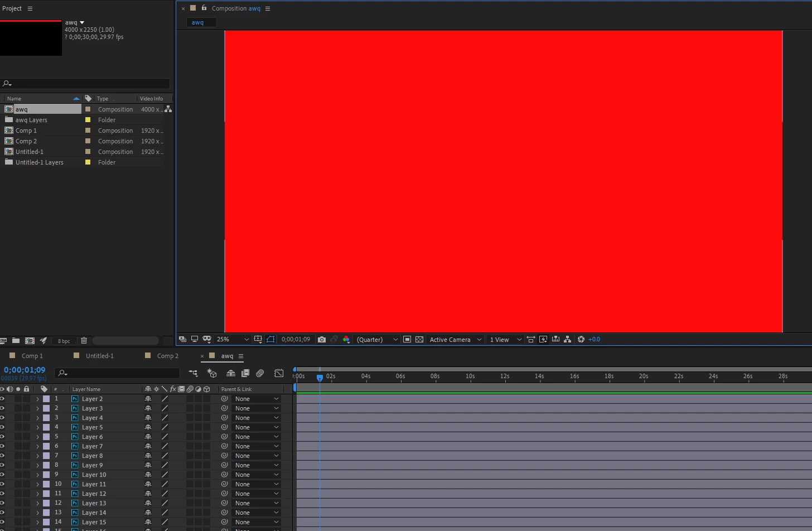This screenshot has width=812, height=531.
Task: Toggle Fast Previews icon in viewer footer
Action: coord(543,339)
